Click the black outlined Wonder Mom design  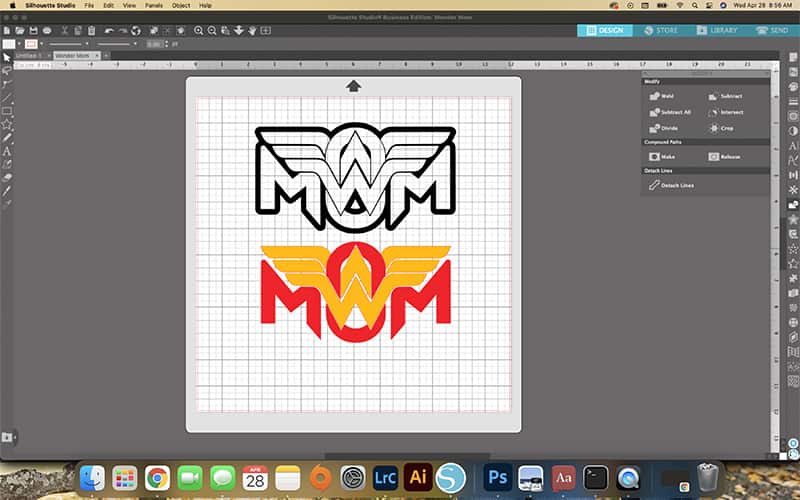(x=355, y=177)
